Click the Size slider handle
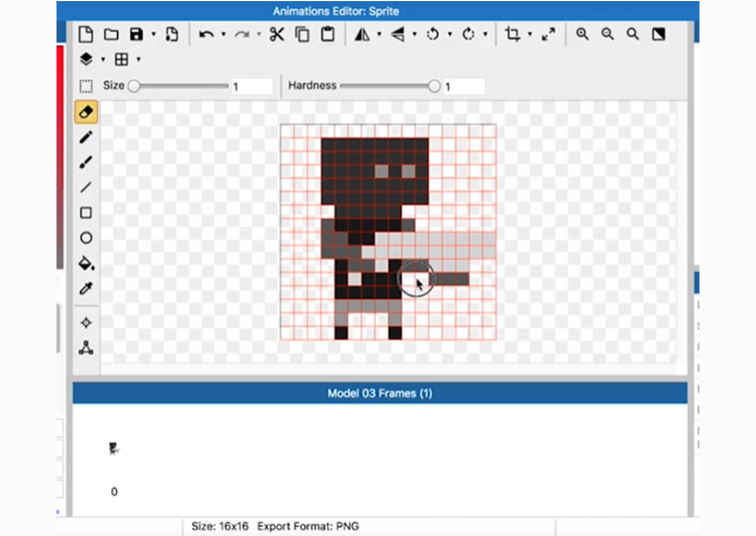Image resolution: width=756 pixels, height=536 pixels. pos(135,86)
